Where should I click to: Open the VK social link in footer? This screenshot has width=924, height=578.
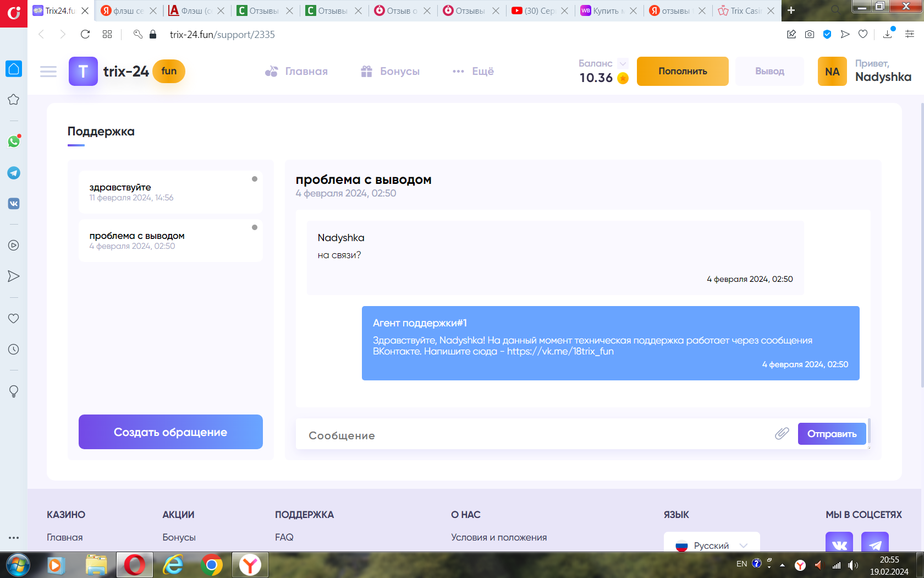(x=839, y=542)
